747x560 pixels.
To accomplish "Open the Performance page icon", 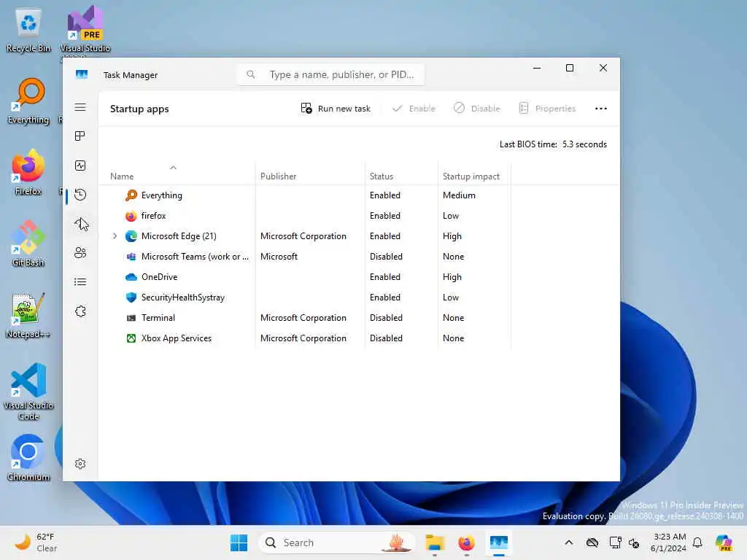I will pos(80,166).
